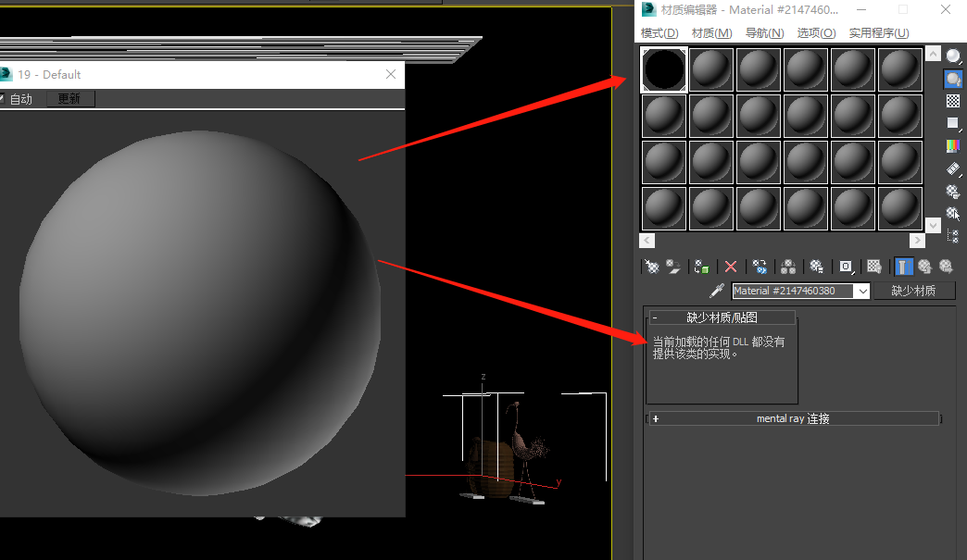Open the 选项(O) menu
The width and height of the screenshot is (967, 560).
pos(817,33)
